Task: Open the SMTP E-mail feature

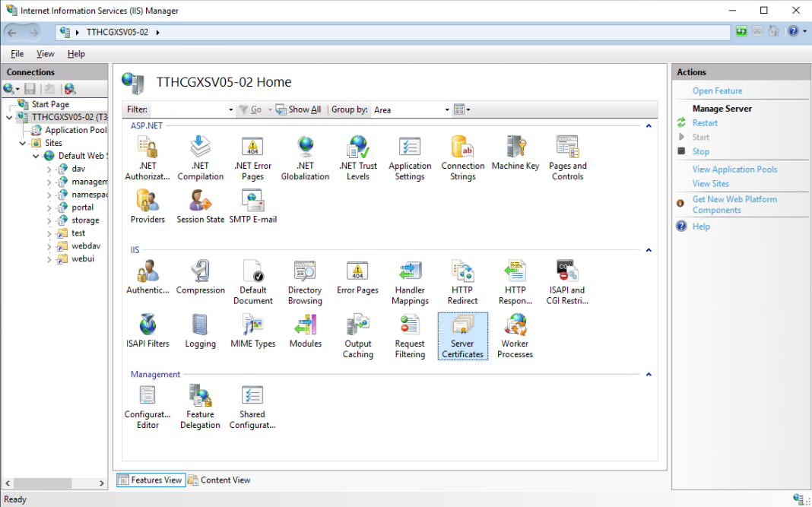Action: [252, 206]
